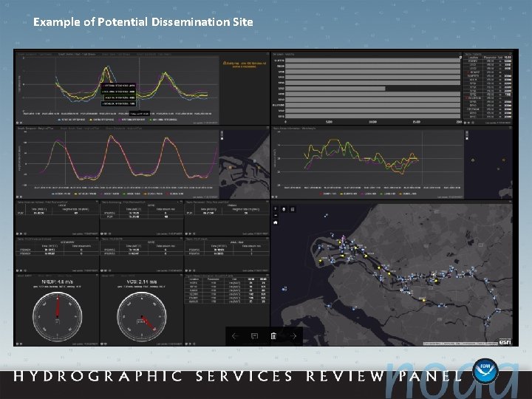Click the orange warning message text
Screen dimensions: 532x399
[245, 65]
